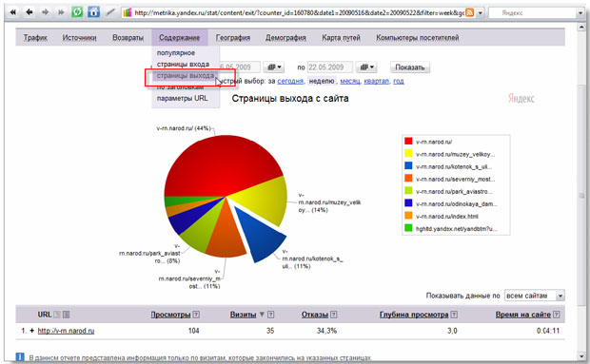Screen dimensions: 590x364
Task: Open the Демография menu tab
Action: coord(285,38)
